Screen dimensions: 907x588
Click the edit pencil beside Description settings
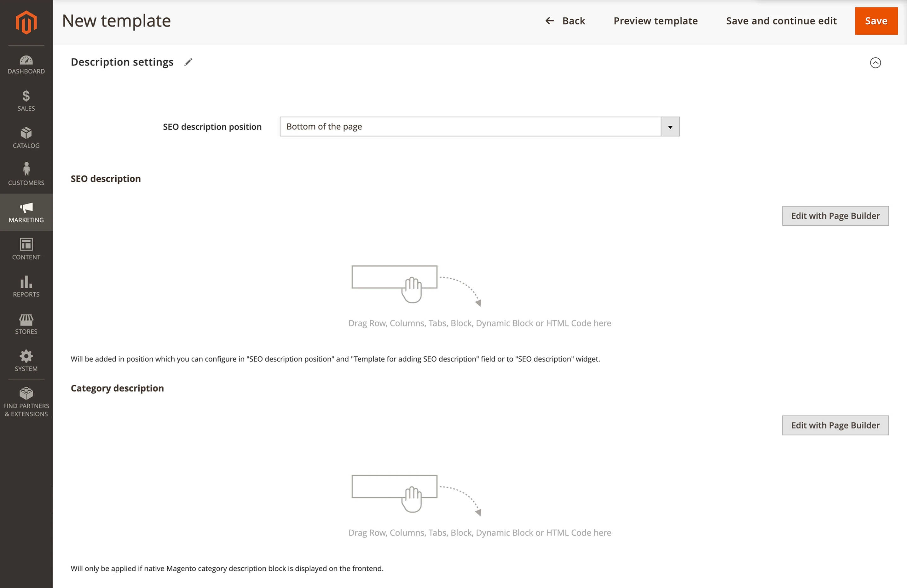188,62
